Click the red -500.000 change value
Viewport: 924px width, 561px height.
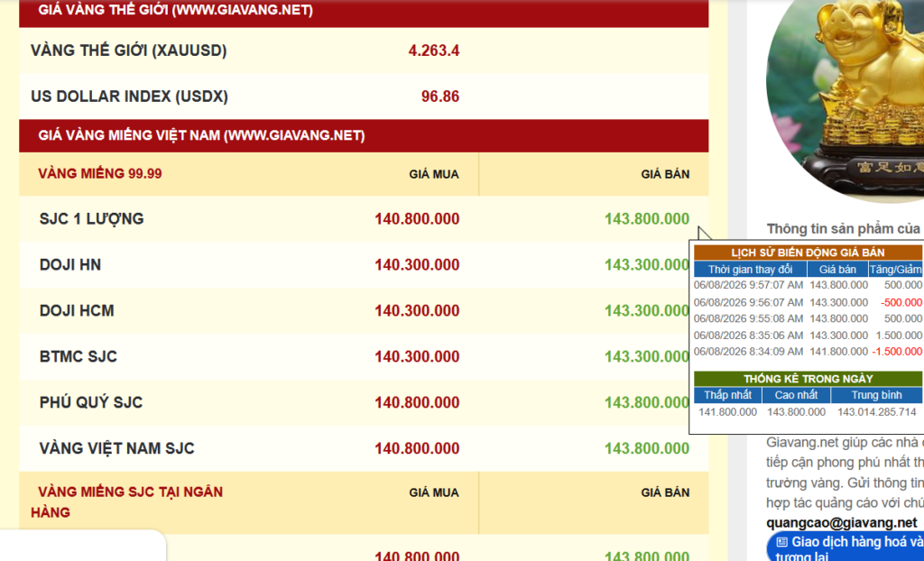click(901, 302)
